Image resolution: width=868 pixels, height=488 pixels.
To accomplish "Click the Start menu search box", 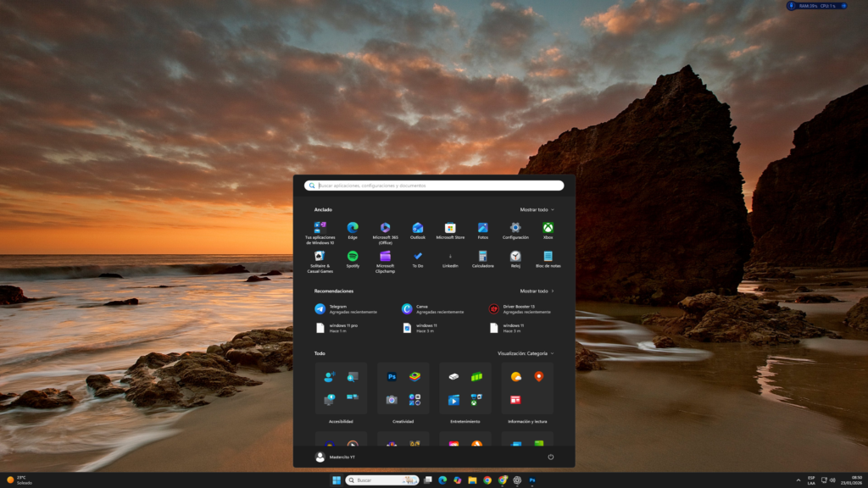I will point(434,185).
